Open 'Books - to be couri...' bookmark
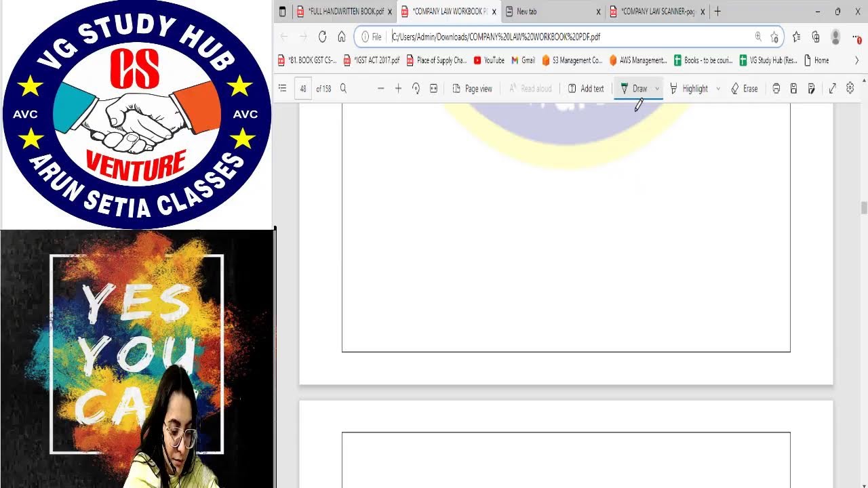The width and height of the screenshot is (868, 488). (703, 60)
